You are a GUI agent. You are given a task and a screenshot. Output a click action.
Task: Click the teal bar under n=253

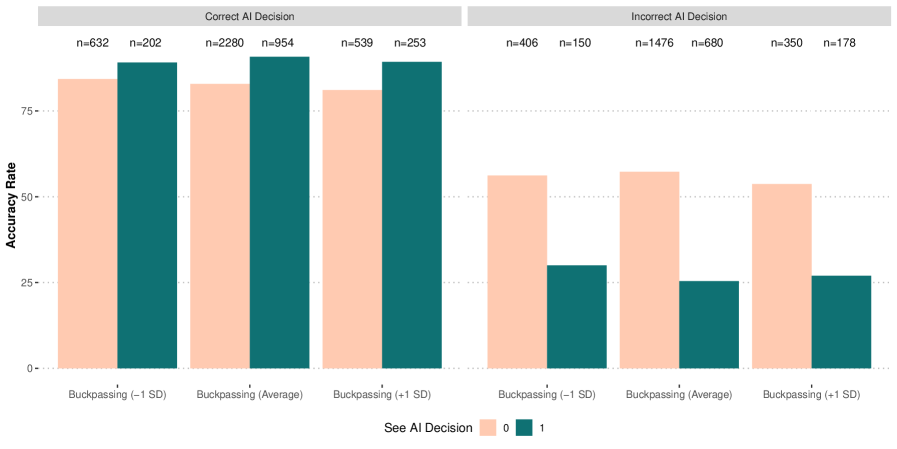pos(411,215)
